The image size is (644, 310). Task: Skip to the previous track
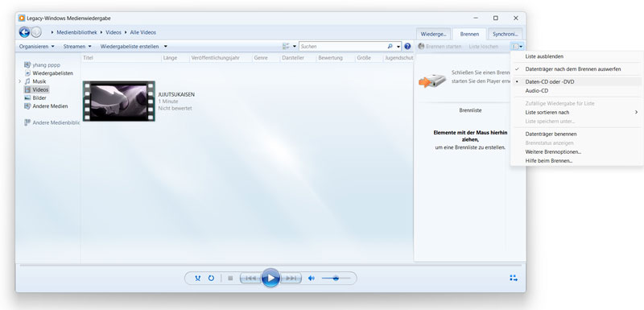tap(250, 278)
